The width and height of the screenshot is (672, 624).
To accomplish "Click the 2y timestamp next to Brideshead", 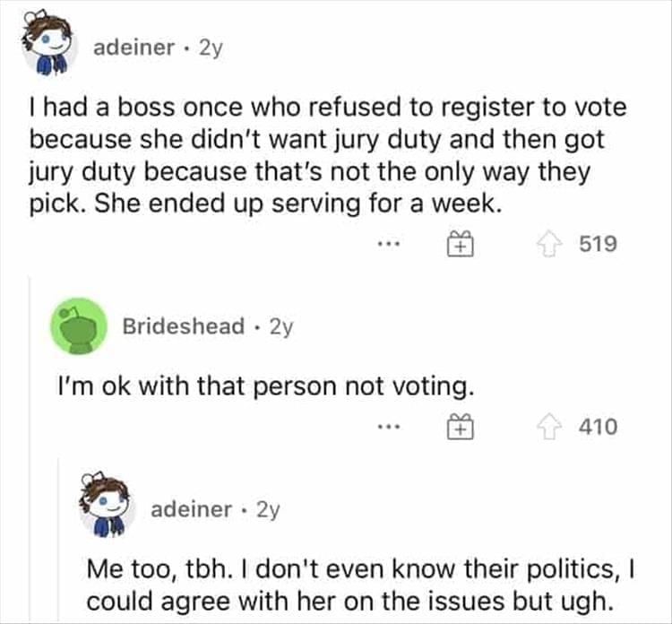I will coord(280,327).
